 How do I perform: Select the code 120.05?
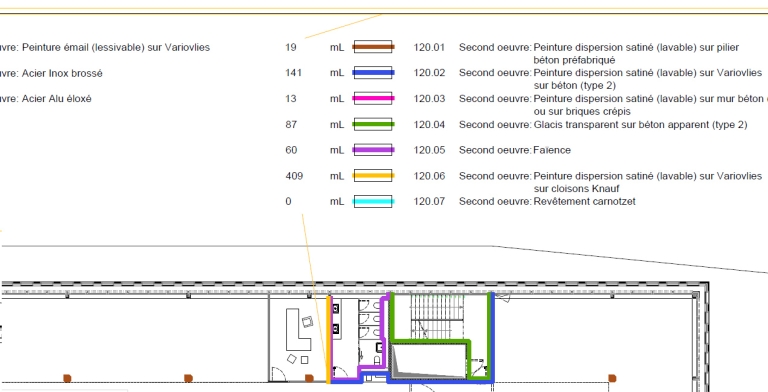point(429,150)
